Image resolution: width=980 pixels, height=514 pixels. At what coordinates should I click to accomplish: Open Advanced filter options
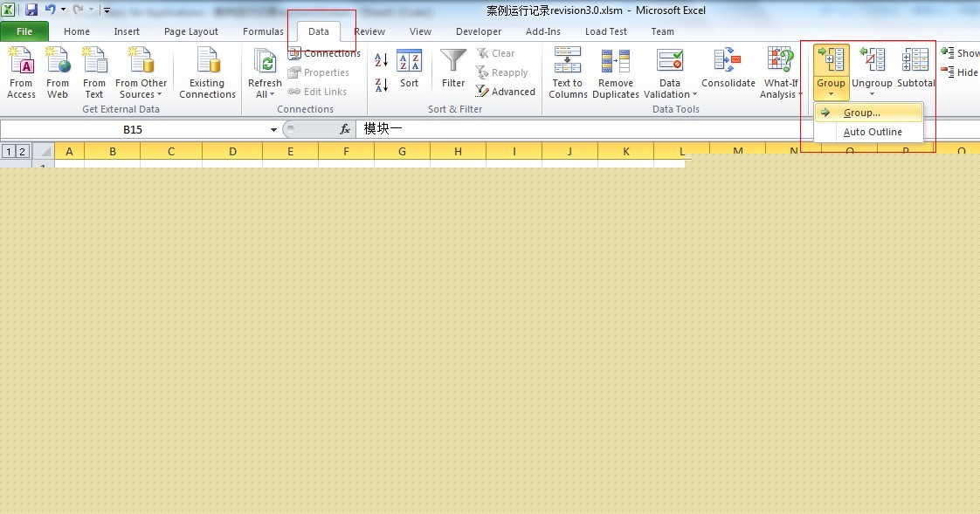(x=506, y=92)
